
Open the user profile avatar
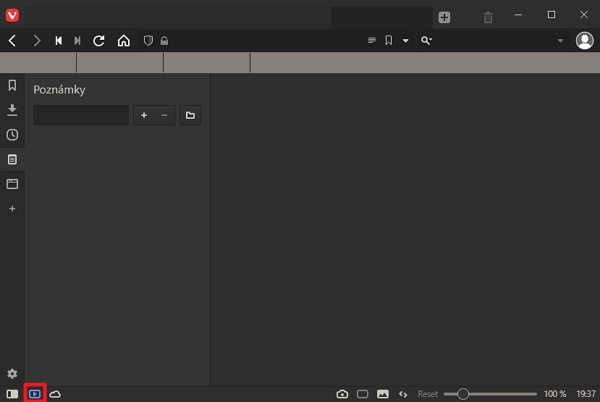click(x=585, y=41)
